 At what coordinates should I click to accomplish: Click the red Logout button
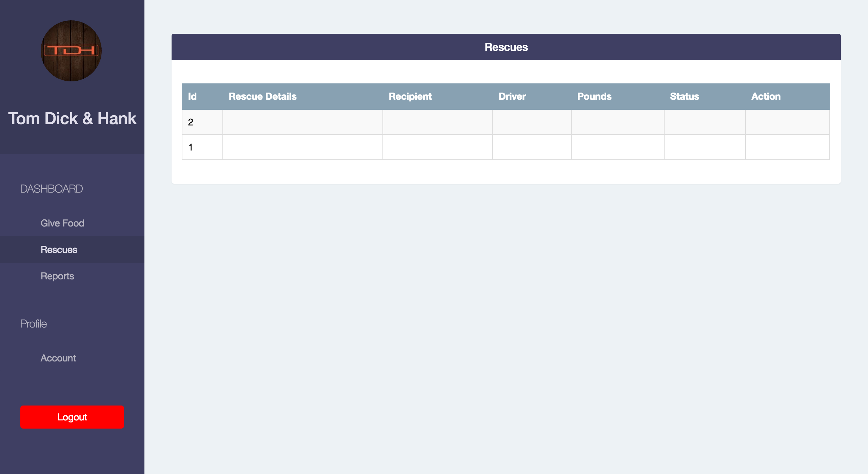coord(72,417)
